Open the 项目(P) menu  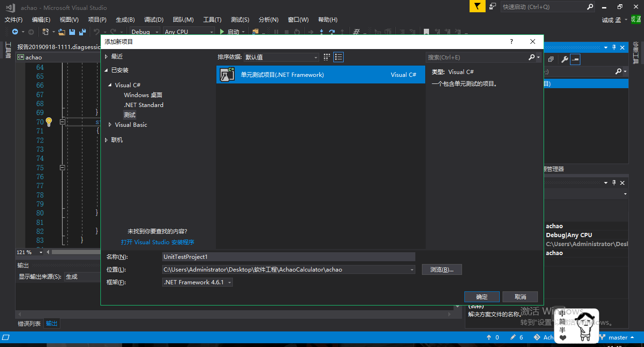coord(97,19)
